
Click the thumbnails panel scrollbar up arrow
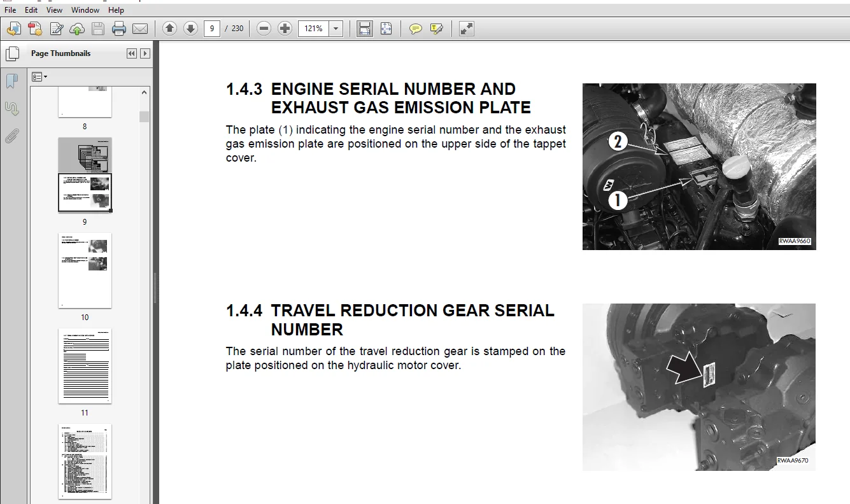tap(145, 93)
